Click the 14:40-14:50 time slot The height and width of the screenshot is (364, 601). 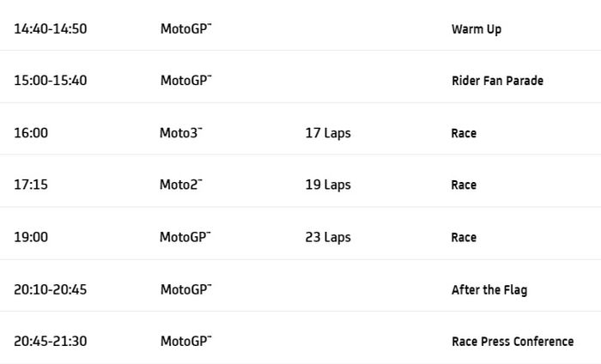pyautogui.click(x=50, y=29)
